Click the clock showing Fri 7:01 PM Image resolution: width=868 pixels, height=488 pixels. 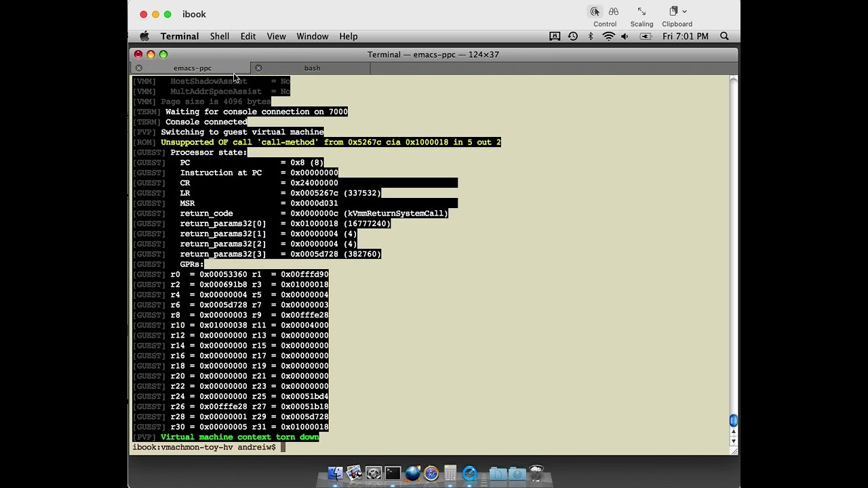[685, 37]
